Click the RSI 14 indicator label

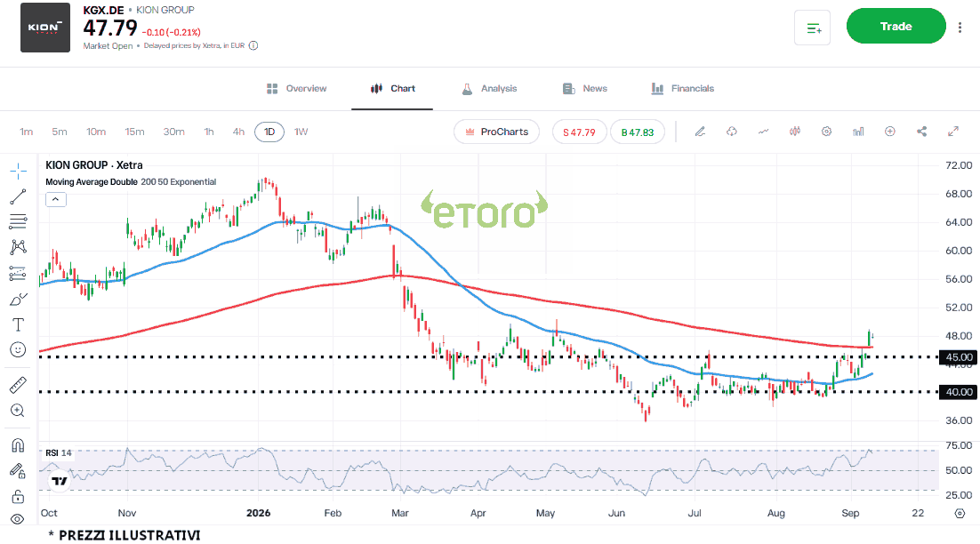point(58,452)
